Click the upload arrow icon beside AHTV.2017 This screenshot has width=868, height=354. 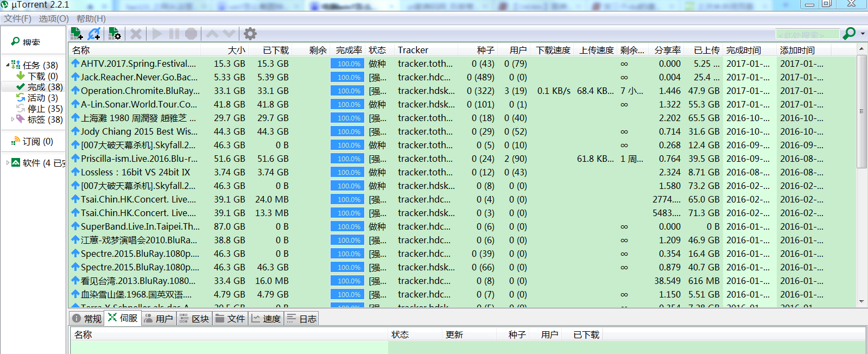tap(75, 63)
